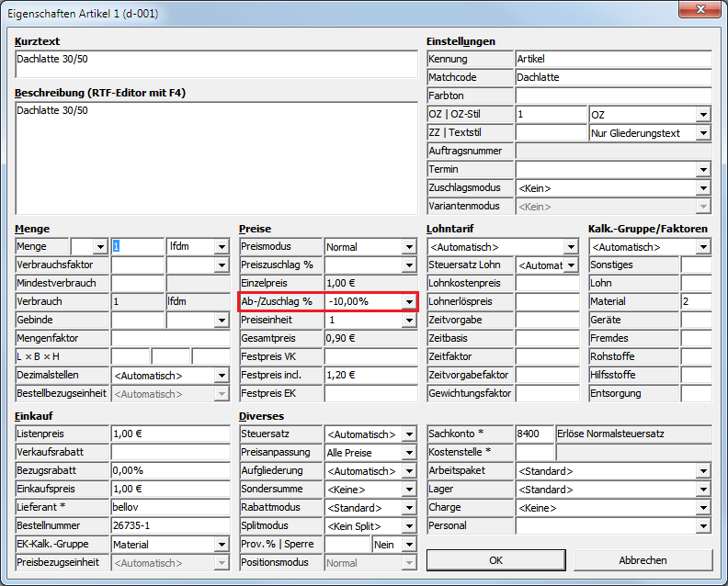Open the EK-Kalk.-Gruppe Material dropdown
Viewport: 728px width, 586px height.
click(222, 545)
